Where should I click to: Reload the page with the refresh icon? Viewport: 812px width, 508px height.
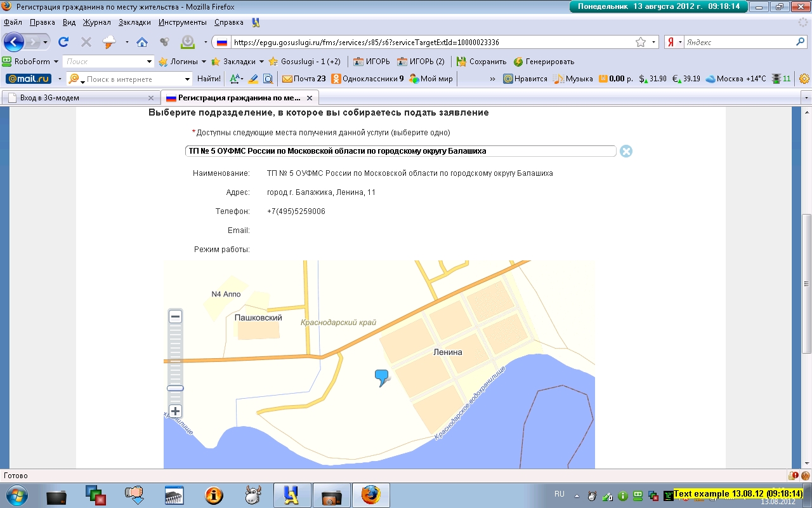click(63, 43)
